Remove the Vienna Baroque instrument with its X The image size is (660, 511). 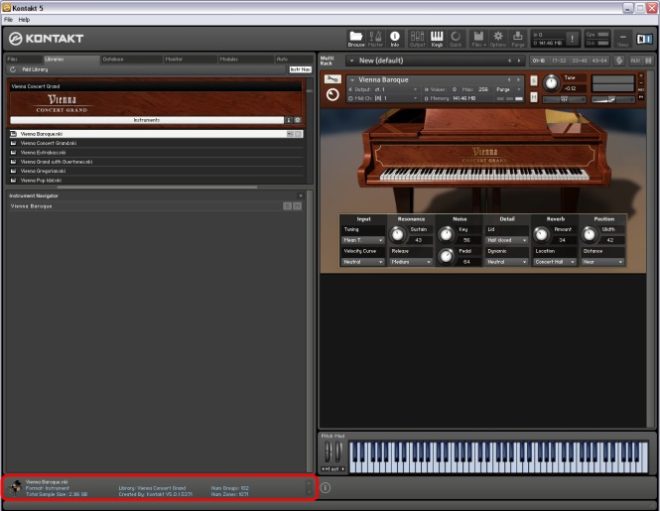coord(641,76)
